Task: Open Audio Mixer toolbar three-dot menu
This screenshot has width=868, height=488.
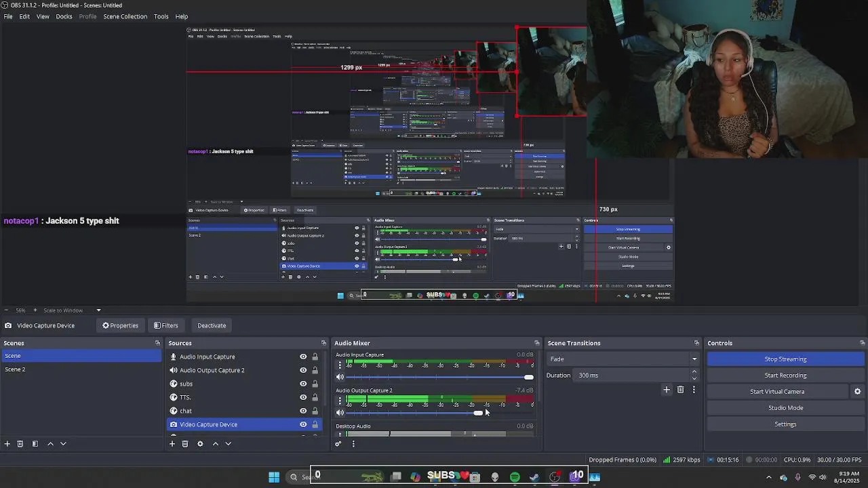Action: click(353, 444)
